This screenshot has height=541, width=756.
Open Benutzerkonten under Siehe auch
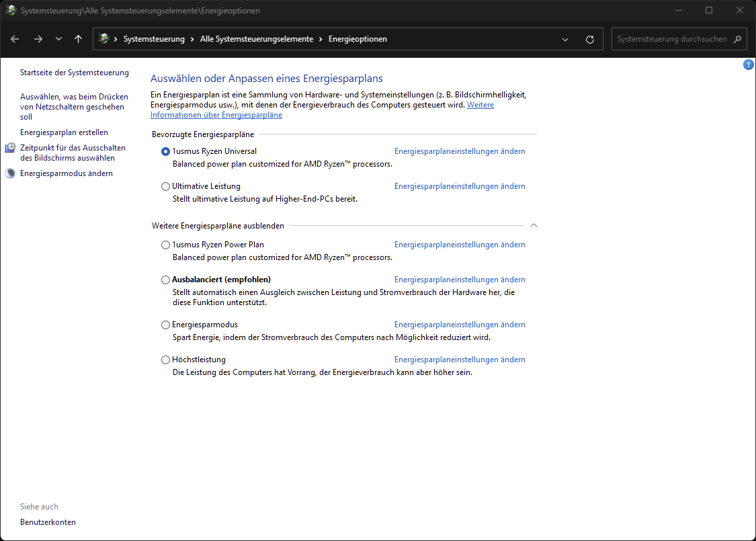pos(48,522)
